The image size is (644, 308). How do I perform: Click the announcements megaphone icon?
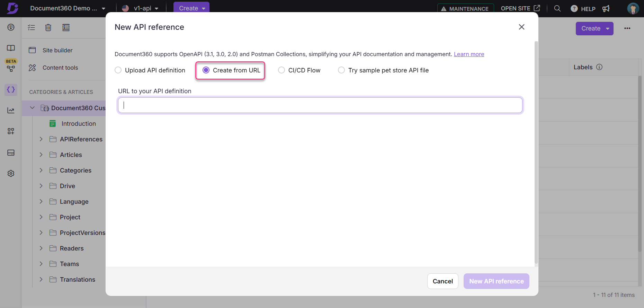pyautogui.click(x=606, y=9)
